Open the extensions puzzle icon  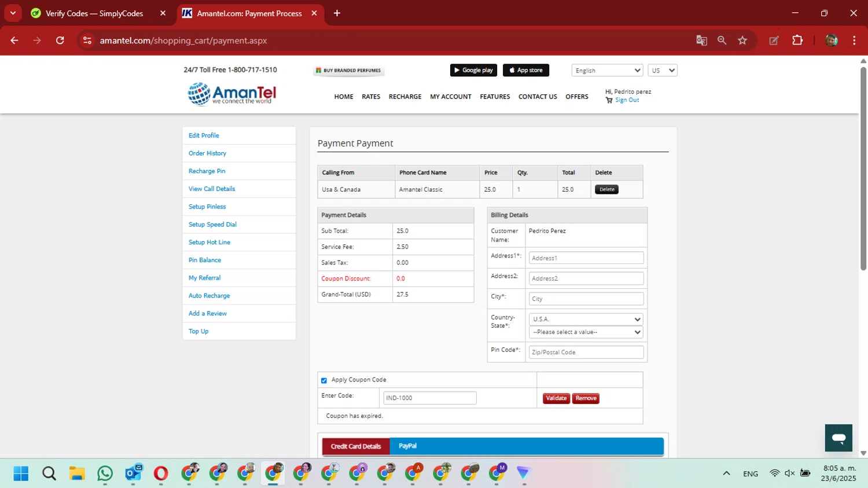click(797, 41)
